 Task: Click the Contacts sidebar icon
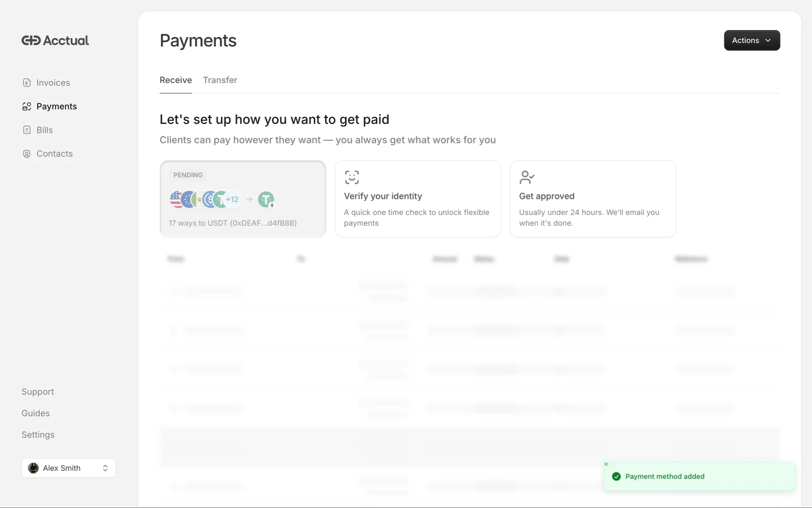[x=27, y=154]
